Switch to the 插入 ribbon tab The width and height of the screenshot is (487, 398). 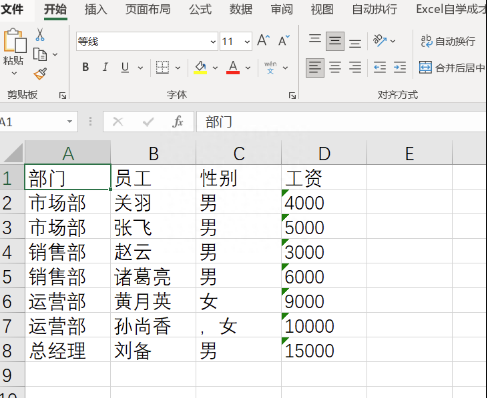point(96,9)
